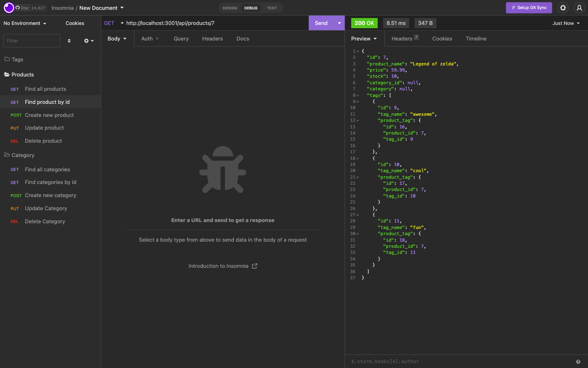Click the plus icon to create a request

pos(86,40)
